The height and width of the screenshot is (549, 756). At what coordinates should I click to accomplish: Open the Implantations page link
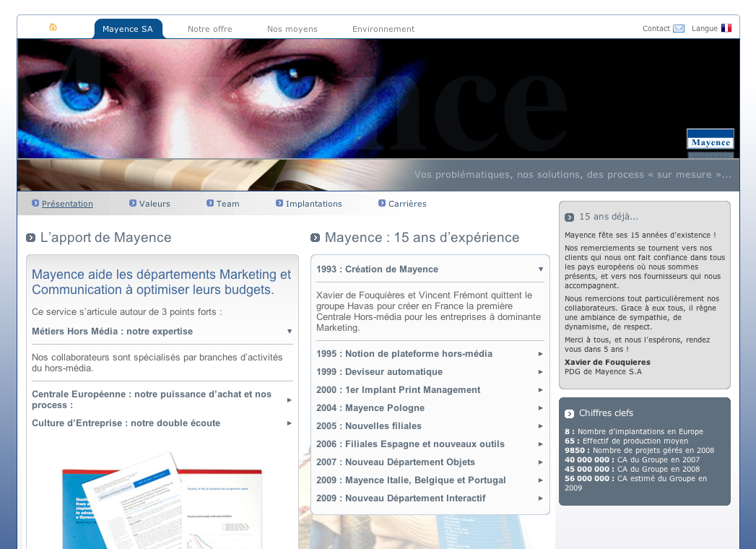point(313,204)
